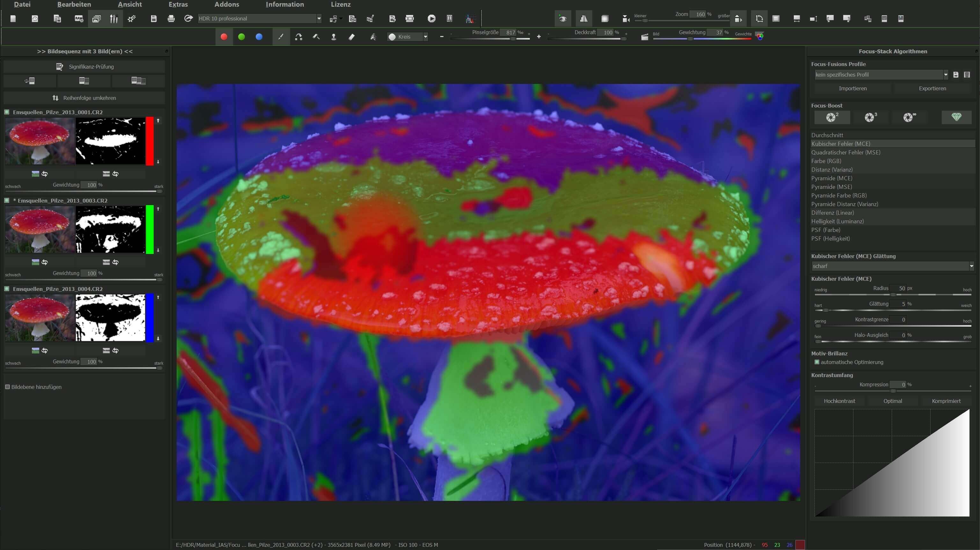Click the flip horizontal mirror icon
Screen dimensions: 980x550
point(584,18)
